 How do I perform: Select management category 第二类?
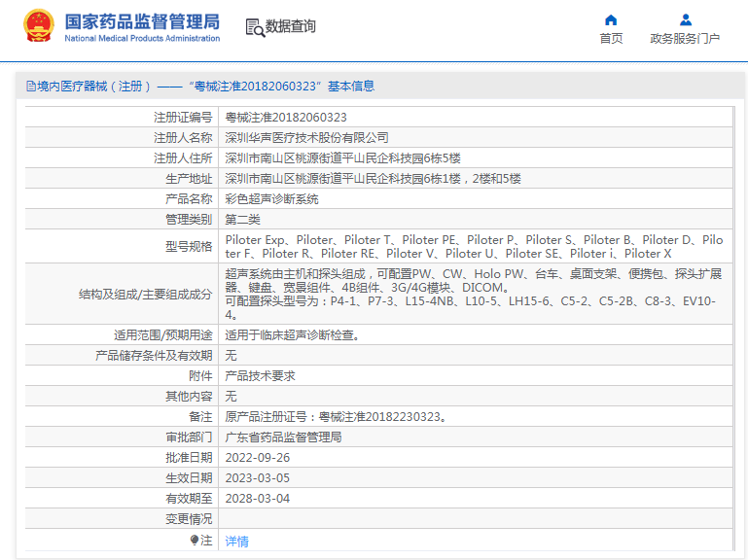243,220
